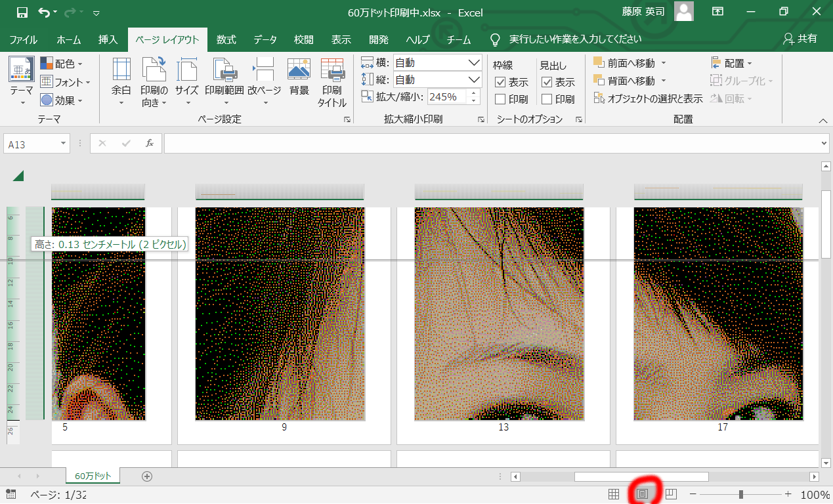Open the 印刷の向き orientation tool
Image resolution: width=833 pixels, height=504 pixels.
pos(154,82)
